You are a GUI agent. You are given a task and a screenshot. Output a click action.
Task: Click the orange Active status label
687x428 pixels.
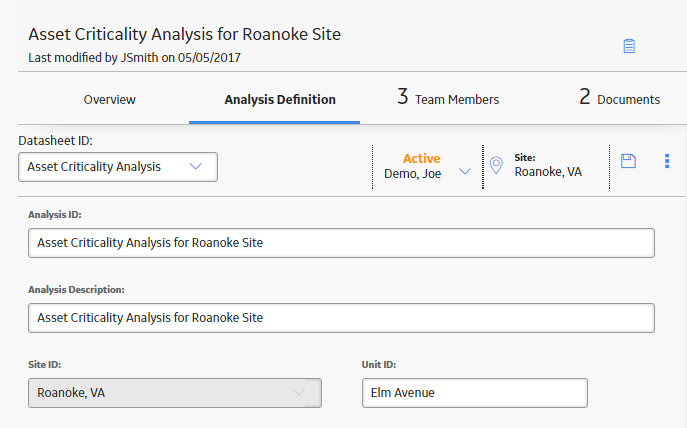pos(421,158)
